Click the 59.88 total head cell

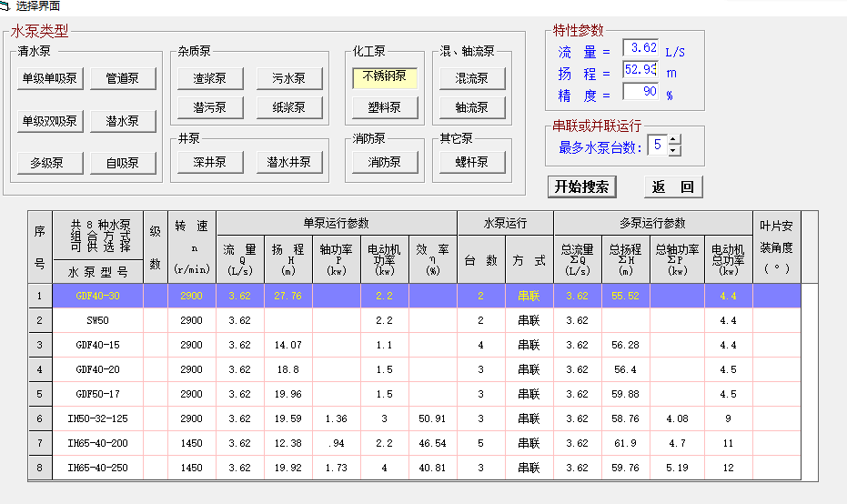pyautogui.click(x=626, y=394)
